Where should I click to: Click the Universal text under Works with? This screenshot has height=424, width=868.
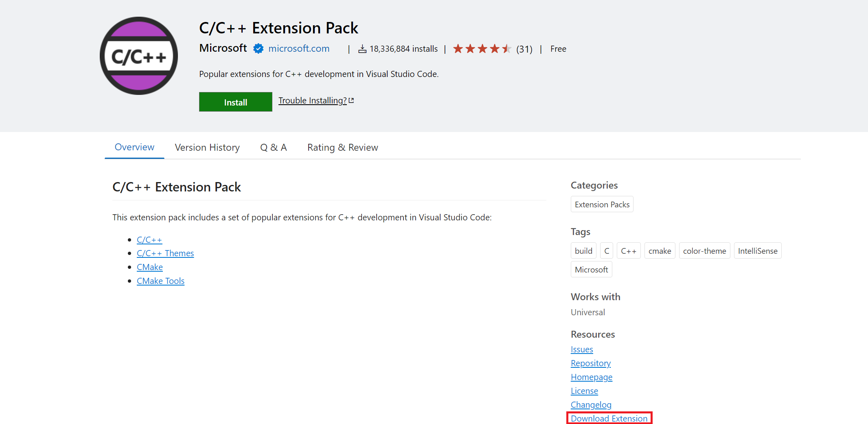click(588, 312)
